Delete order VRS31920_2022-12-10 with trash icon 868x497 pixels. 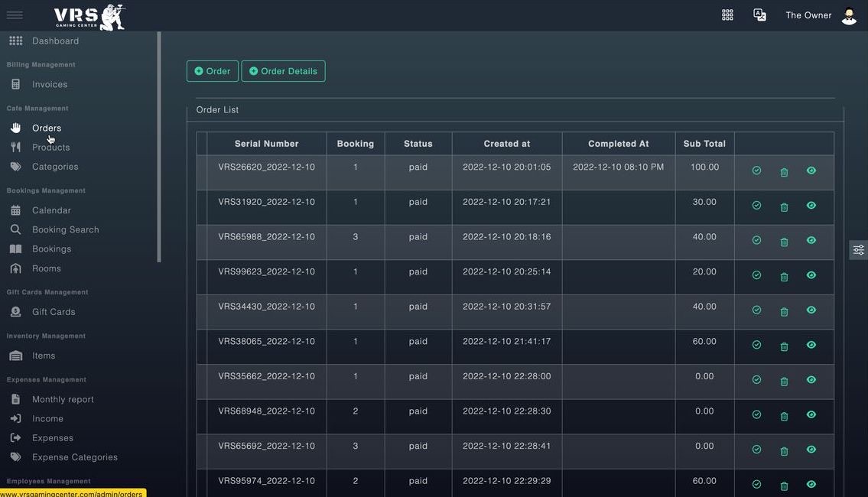[x=784, y=207]
